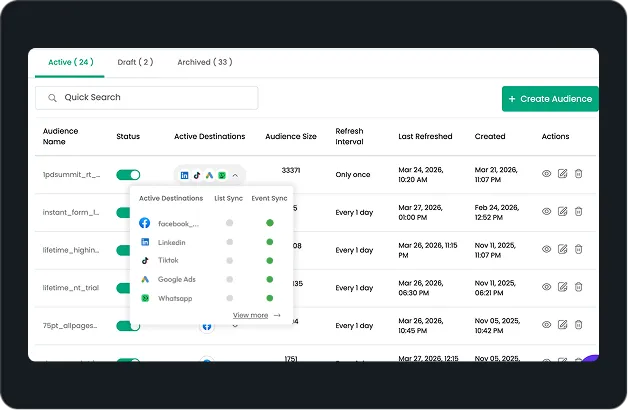The height and width of the screenshot is (410, 628).
Task: Edit the lifetime_highin audience
Action: pyautogui.click(x=562, y=249)
